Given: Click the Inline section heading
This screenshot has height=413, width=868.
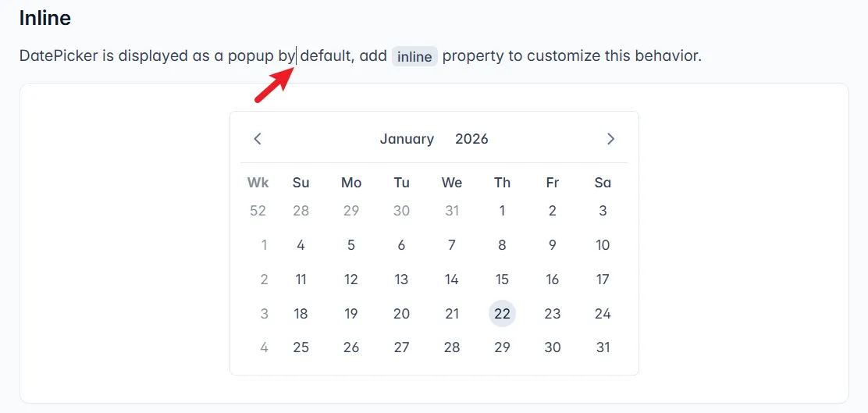Looking at the screenshot, I should click(x=45, y=17).
